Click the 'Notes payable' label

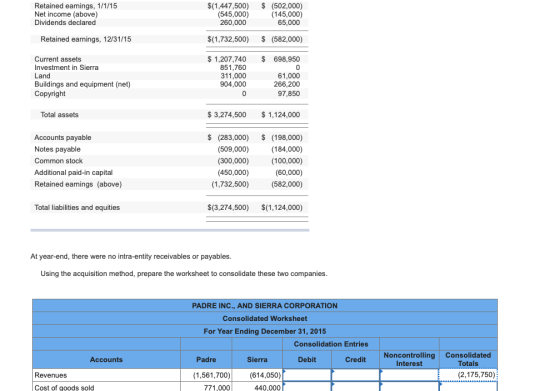pyautogui.click(x=58, y=149)
